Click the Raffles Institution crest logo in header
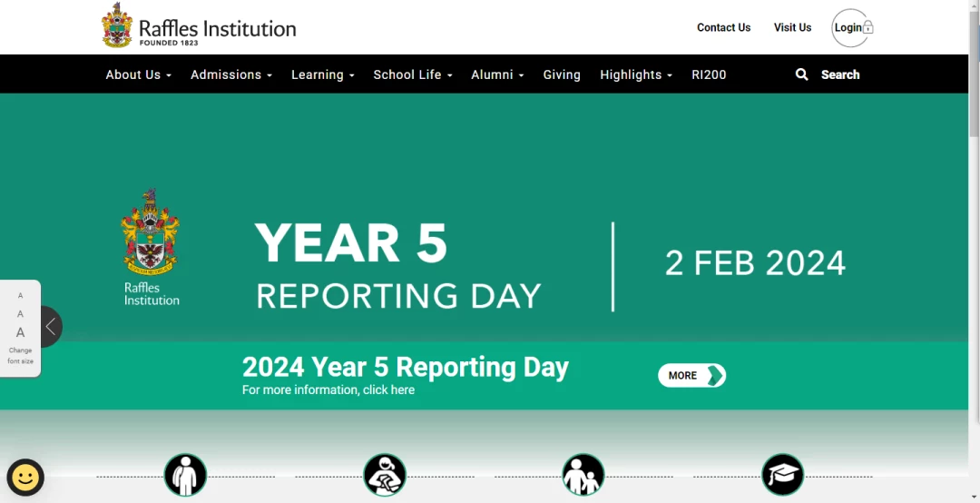Viewport: 980px width, 503px height. [117, 25]
